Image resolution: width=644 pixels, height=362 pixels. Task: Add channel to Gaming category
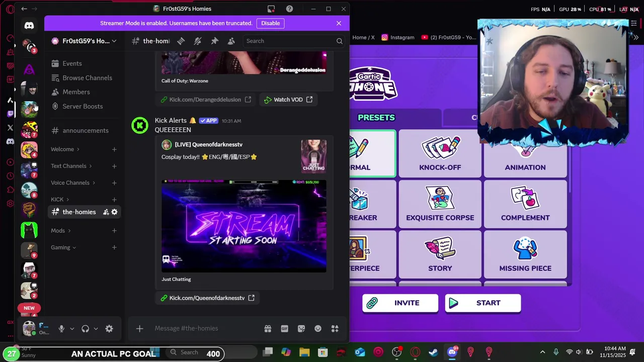[114, 247]
